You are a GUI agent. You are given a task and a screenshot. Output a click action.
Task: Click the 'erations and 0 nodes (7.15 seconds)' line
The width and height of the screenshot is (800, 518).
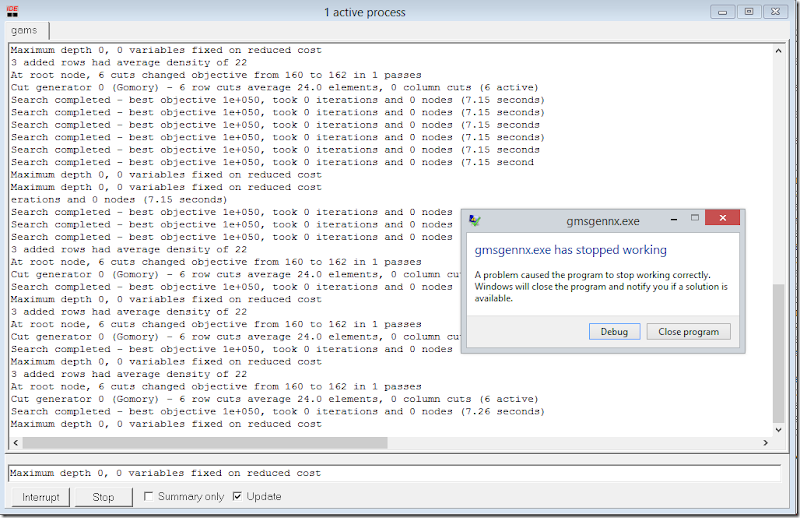(x=119, y=200)
